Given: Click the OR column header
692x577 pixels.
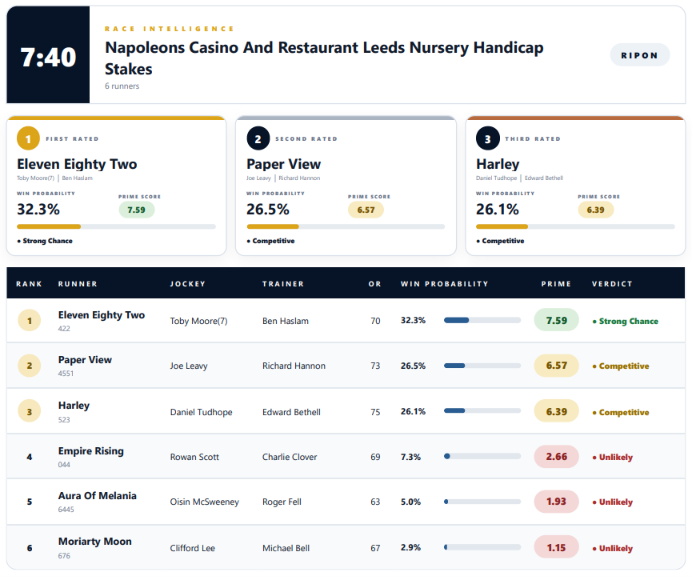Looking at the screenshot, I should 375,284.
